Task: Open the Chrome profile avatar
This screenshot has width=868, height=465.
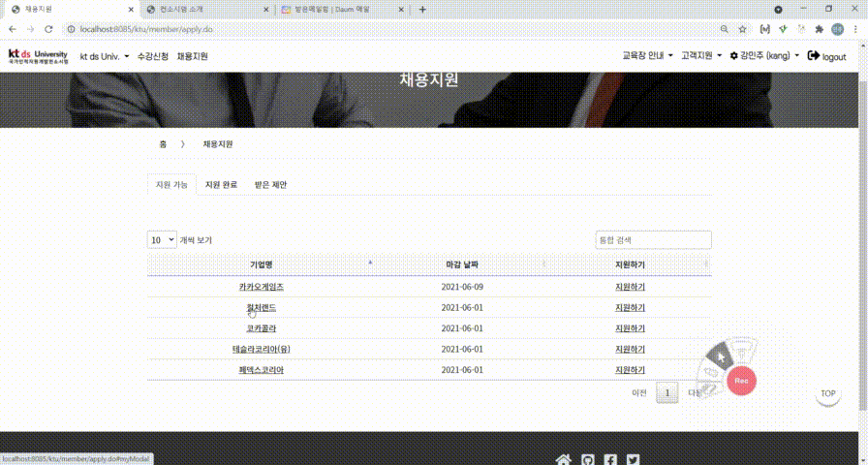Action: tap(838, 29)
